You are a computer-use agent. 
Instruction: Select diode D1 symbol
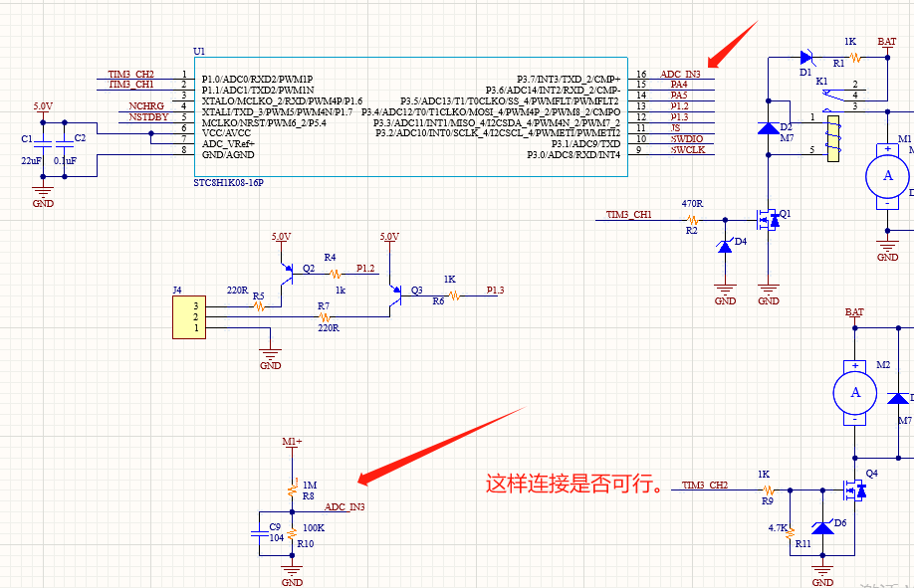tap(806, 57)
